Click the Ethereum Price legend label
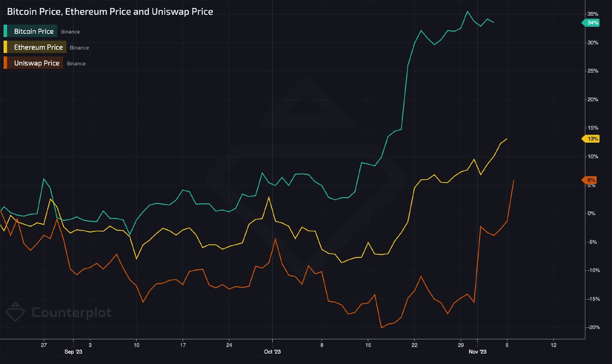This screenshot has height=364, width=612. click(x=38, y=47)
